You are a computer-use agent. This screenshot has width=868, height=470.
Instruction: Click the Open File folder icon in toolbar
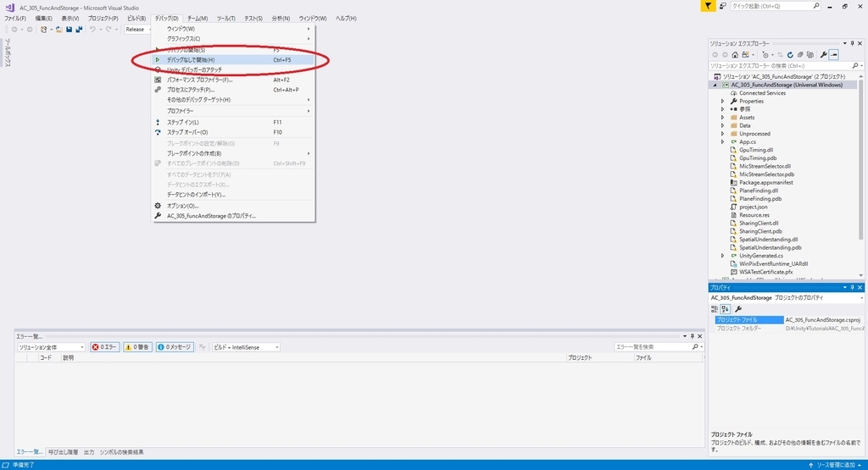58,30
